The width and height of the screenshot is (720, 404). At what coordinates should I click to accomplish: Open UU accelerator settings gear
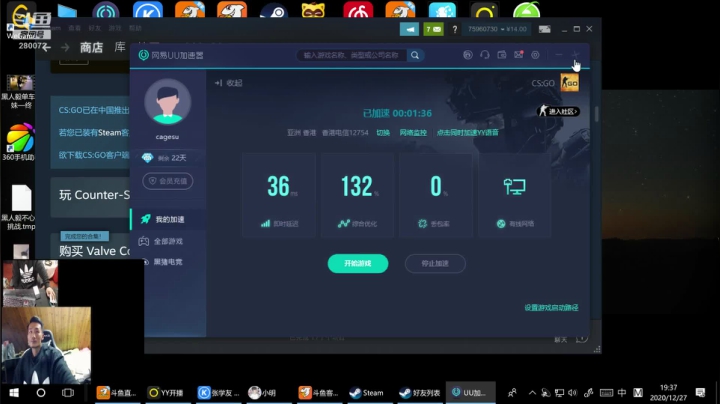(x=535, y=55)
